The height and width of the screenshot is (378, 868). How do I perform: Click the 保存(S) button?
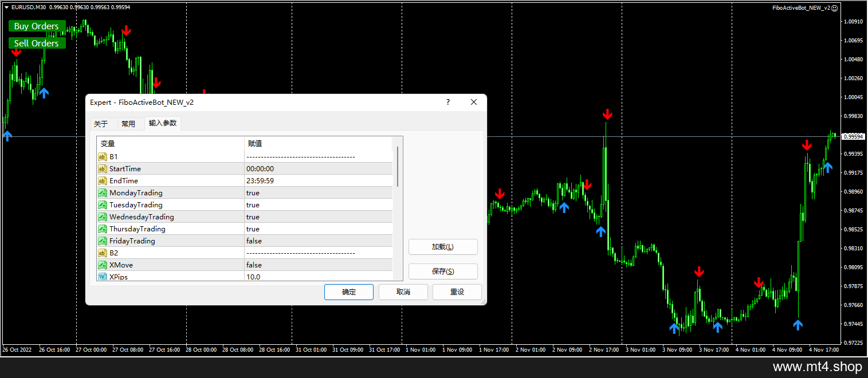click(443, 271)
